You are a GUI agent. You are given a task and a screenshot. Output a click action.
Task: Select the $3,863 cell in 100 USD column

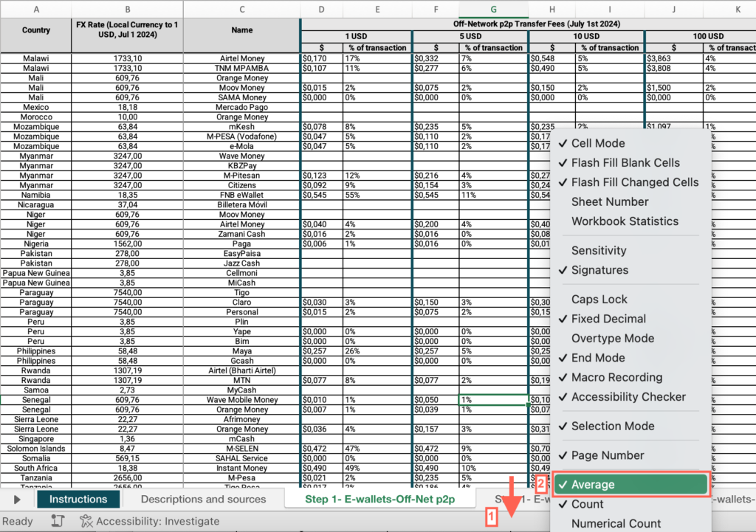coord(673,58)
